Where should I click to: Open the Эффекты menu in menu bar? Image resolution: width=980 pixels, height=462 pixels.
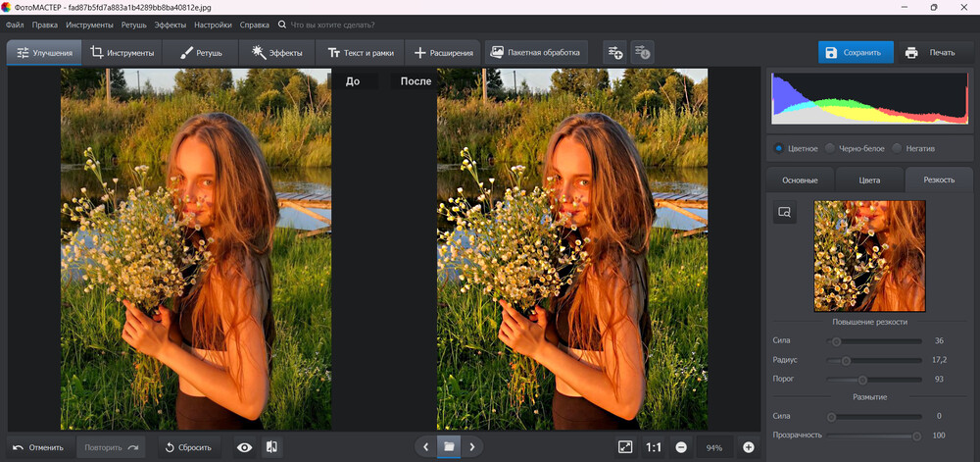tap(171, 24)
